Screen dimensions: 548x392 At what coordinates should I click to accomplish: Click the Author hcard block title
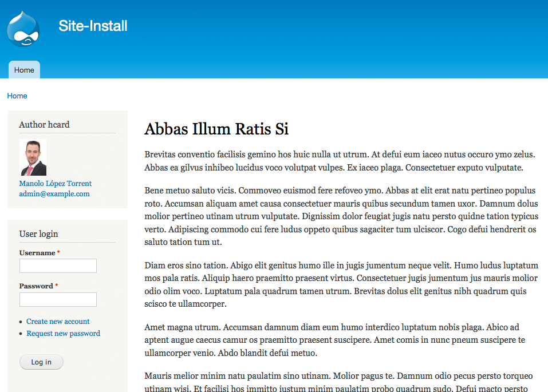click(45, 124)
